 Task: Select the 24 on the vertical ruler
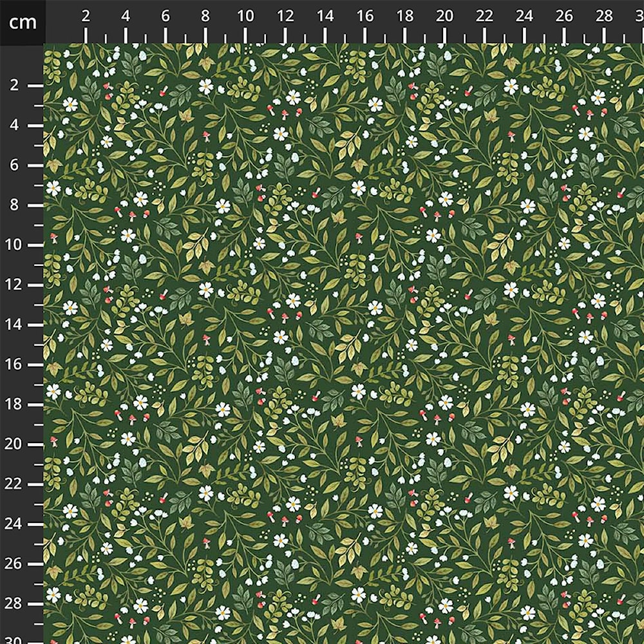[13, 524]
